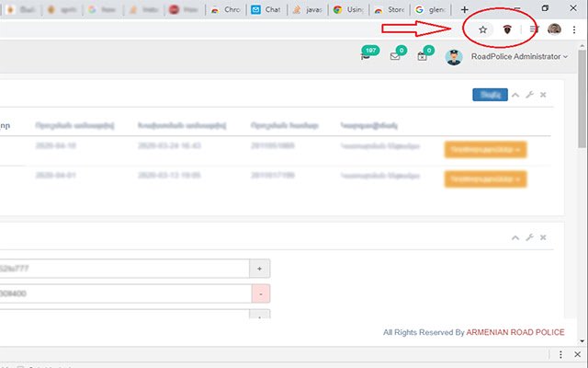Close the bottom bar with the X
588x368 pixels.
578,354
